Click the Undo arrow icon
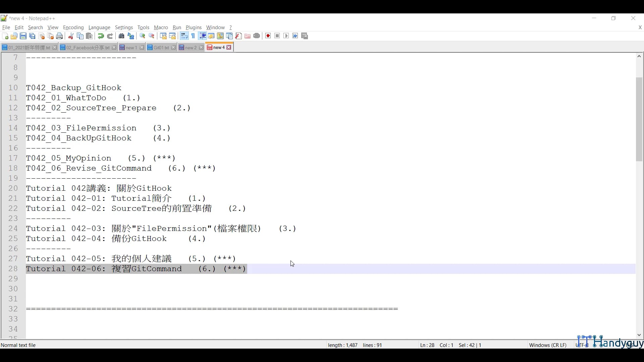 point(101,36)
